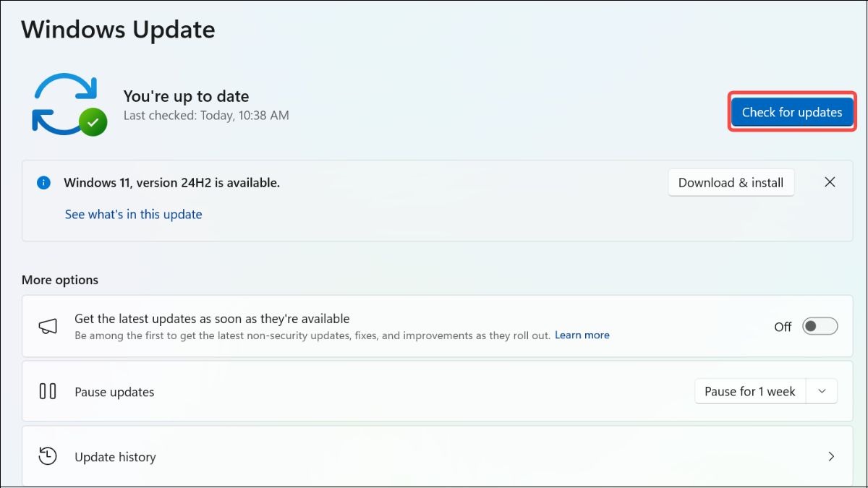Click the Check for updates button

(x=792, y=112)
